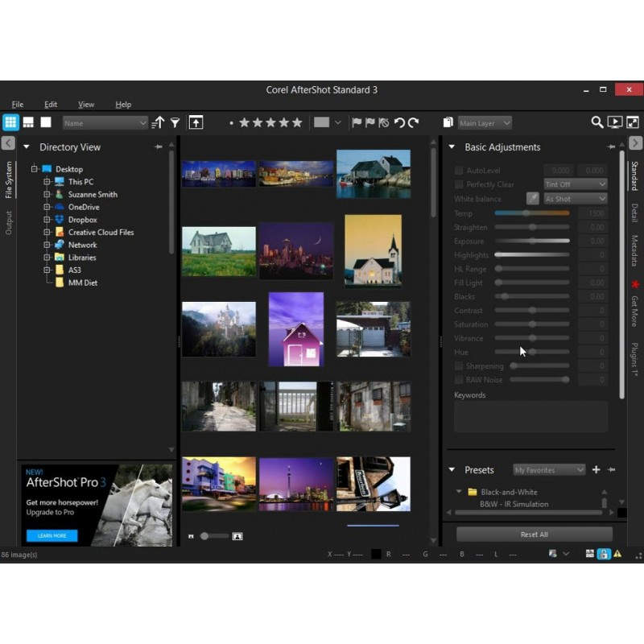Start slideshow from the toolbar
This screenshot has width=644, height=644.
click(614, 122)
